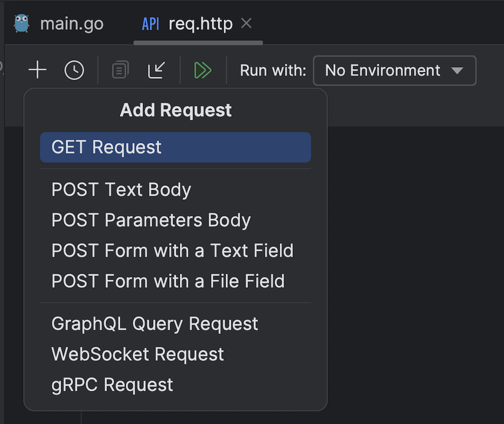Open the request history clock icon
This screenshot has width=504, height=424.
pyautogui.click(x=74, y=70)
